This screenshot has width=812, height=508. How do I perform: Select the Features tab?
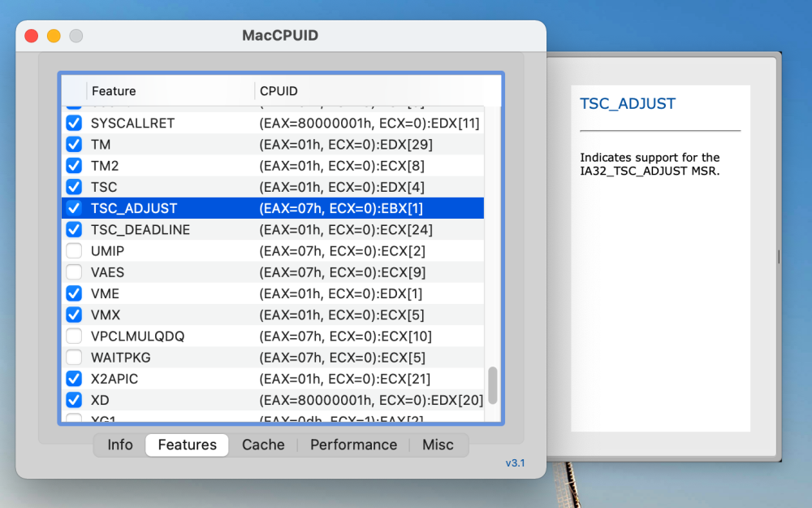pos(187,445)
